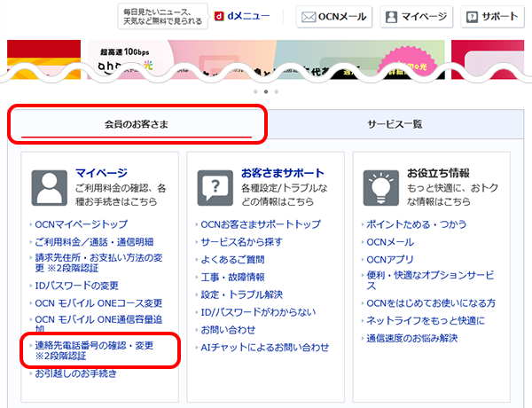532x408 pixels.
Task: Open IDパスワードの変更 link
Action: [x=76, y=286]
